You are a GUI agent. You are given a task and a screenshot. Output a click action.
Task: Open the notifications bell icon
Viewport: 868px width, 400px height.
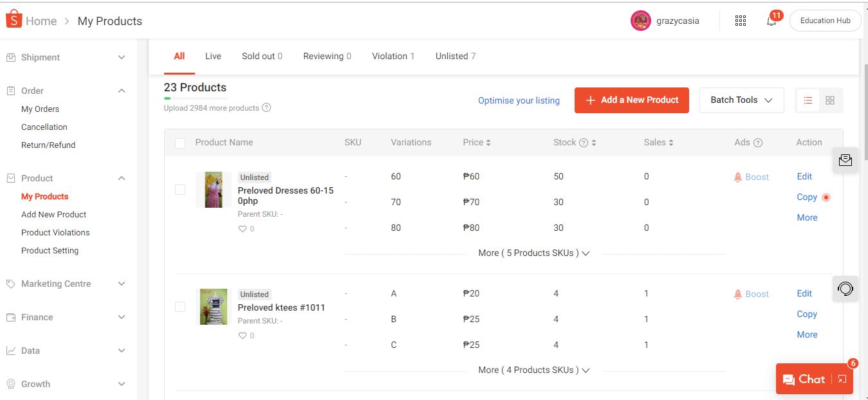[x=771, y=21]
